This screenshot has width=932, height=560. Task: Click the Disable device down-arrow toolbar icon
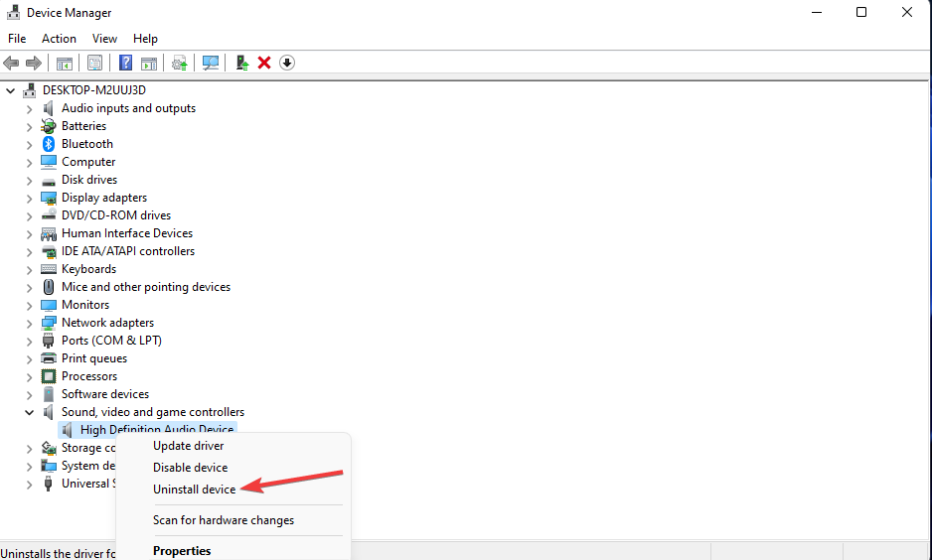287,63
